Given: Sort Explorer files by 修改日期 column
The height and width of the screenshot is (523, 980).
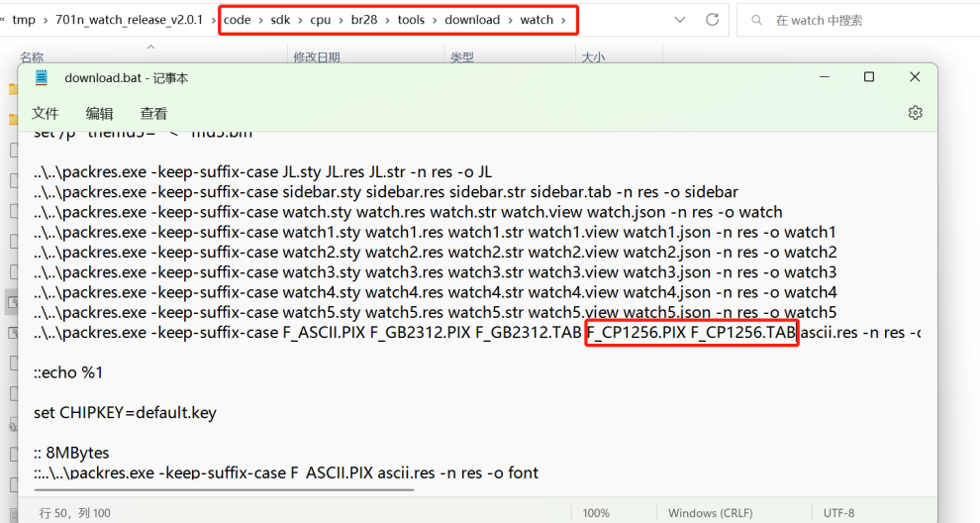Looking at the screenshot, I should [x=317, y=56].
